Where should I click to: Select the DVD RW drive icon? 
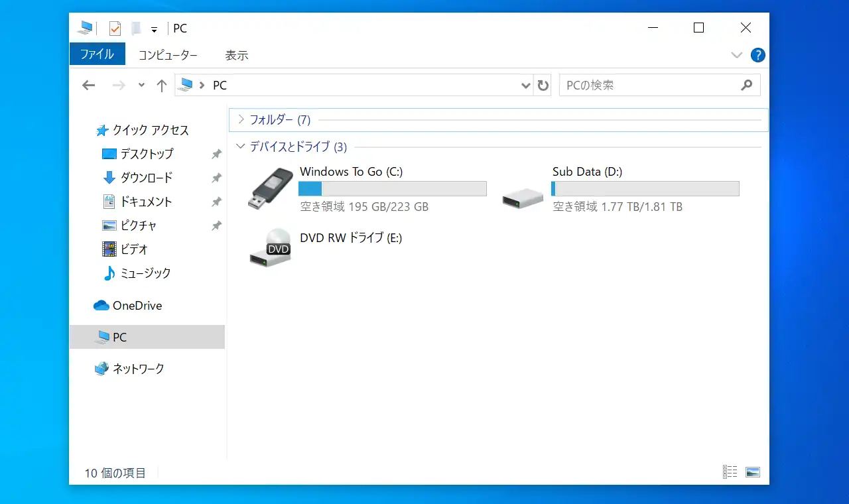coord(270,248)
